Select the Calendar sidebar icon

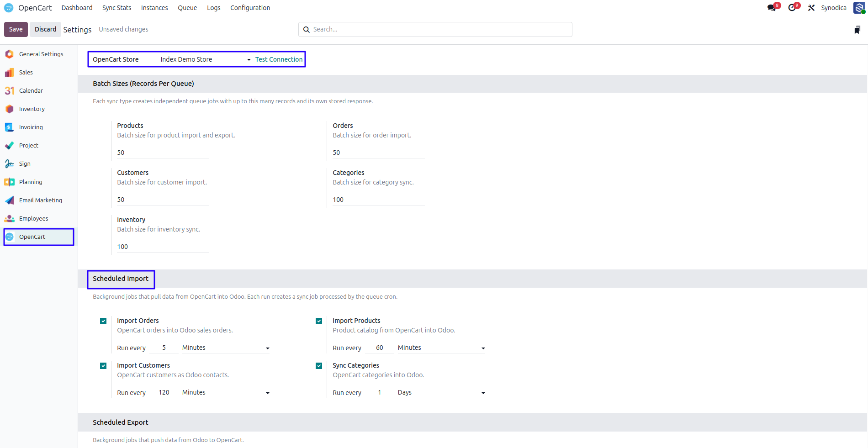pos(9,90)
